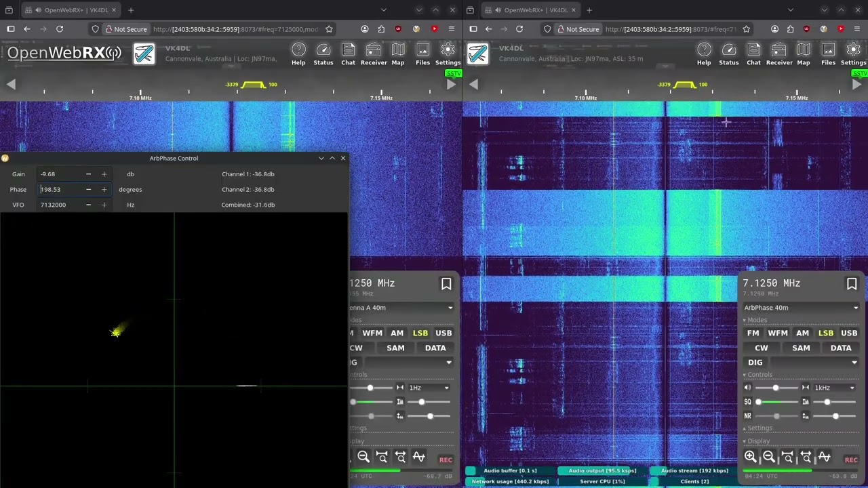Open Antenna A 40m profile dropdown, left panel

(x=401, y=308)
